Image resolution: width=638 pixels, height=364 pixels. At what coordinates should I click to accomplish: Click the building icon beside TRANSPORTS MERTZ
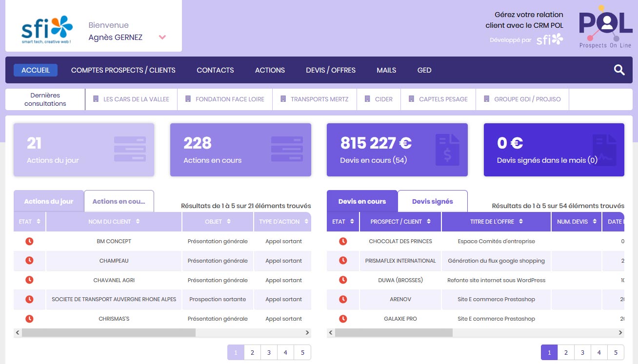(x=283, y=99)
